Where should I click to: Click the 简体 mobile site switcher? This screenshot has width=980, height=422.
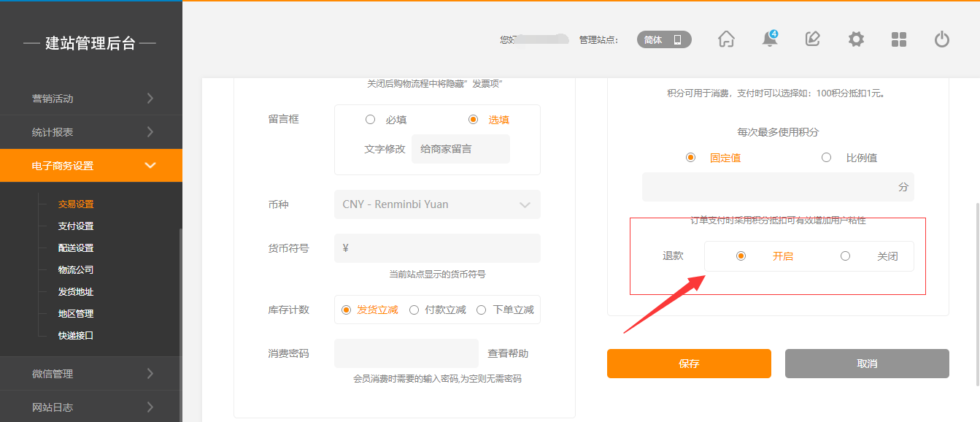663,39
